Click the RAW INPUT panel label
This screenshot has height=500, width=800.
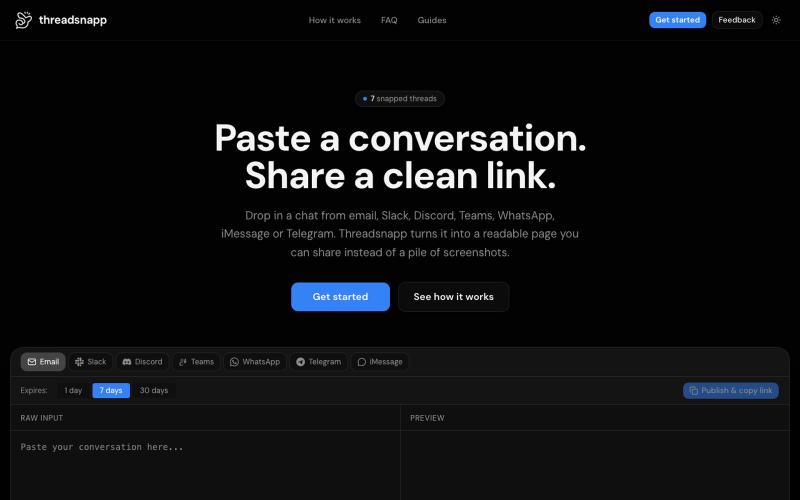(x=41, y=418)
